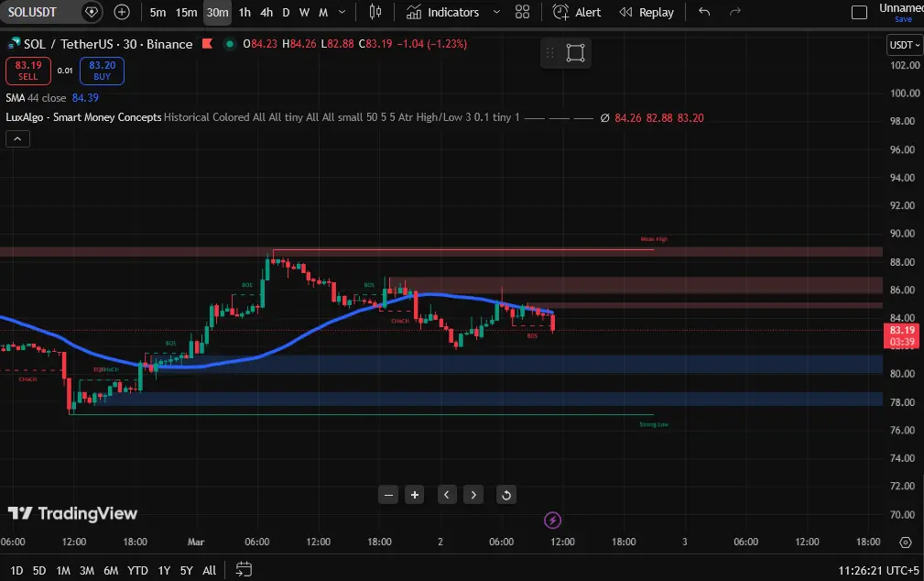
Task: Select the 1Y date range
Action: 164,570
